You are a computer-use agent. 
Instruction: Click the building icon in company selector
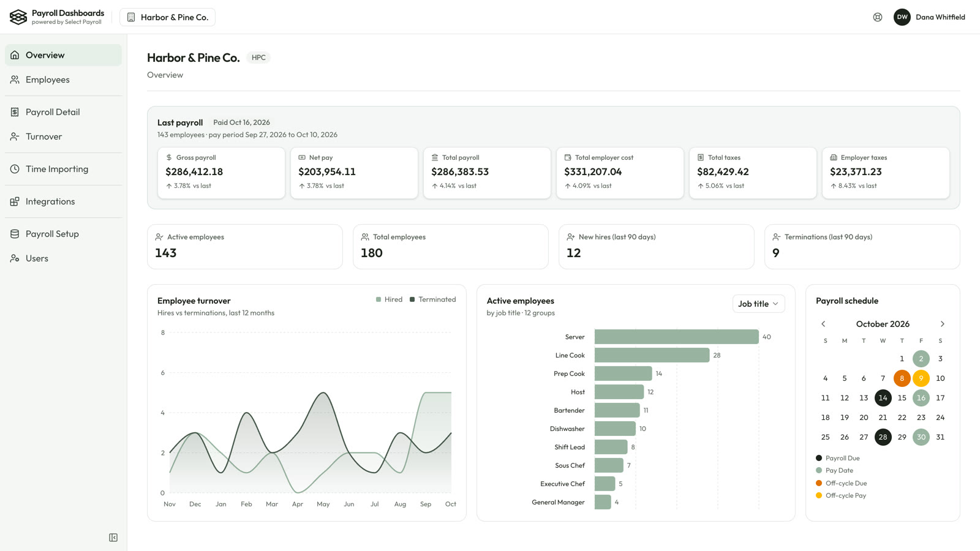131,17
